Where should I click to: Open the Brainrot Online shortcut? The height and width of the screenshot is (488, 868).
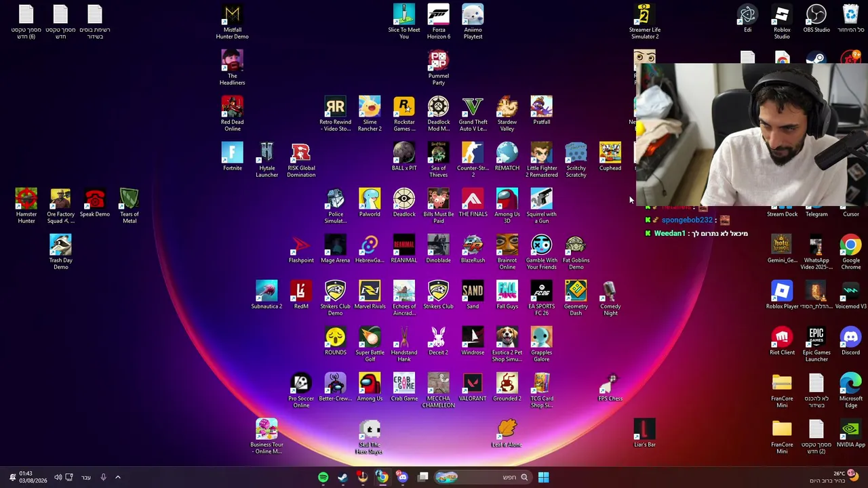[x=507, y=252]
